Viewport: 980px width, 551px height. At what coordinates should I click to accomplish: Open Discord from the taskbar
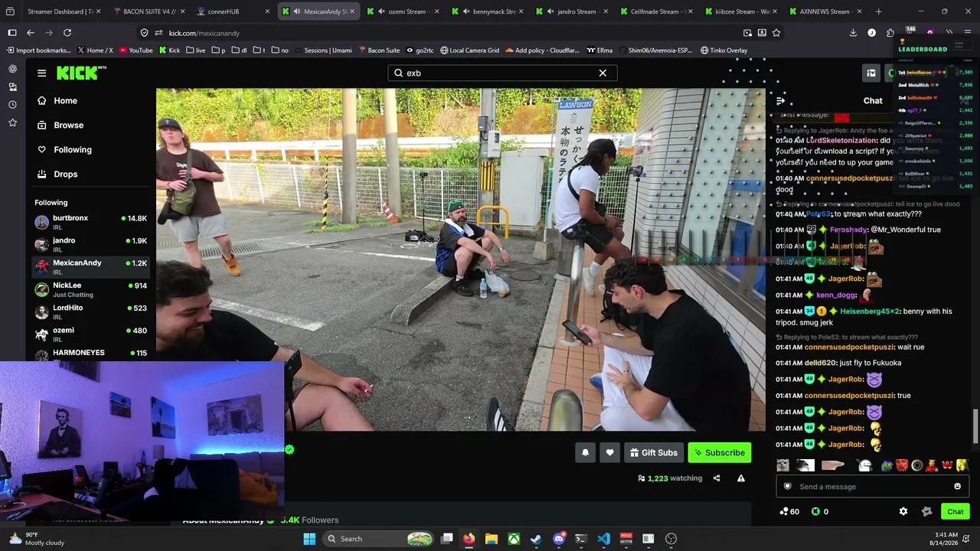pos(559,539)
